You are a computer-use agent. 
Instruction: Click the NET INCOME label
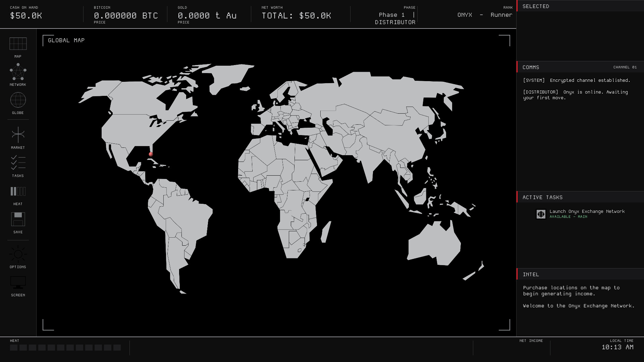[531, 341]
